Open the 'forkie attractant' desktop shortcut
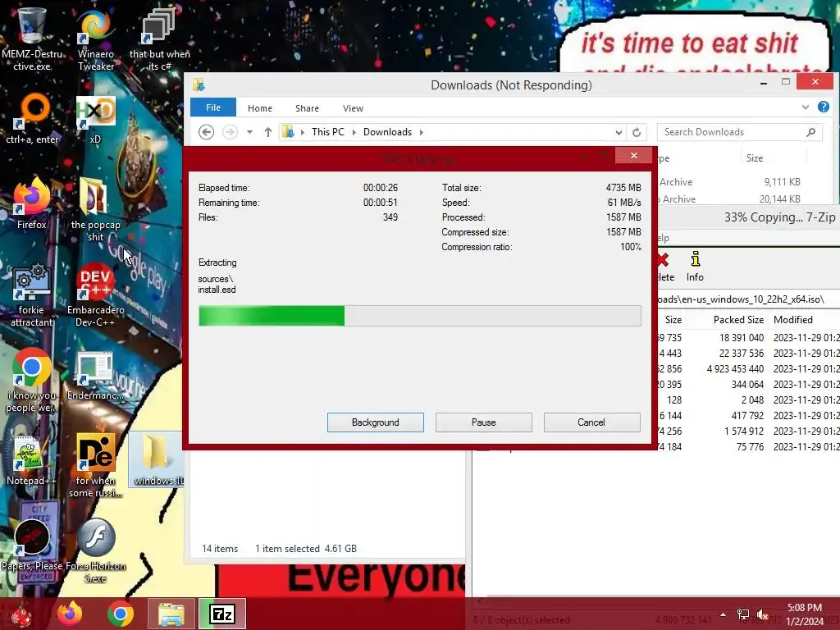 [x=32, y=294]
